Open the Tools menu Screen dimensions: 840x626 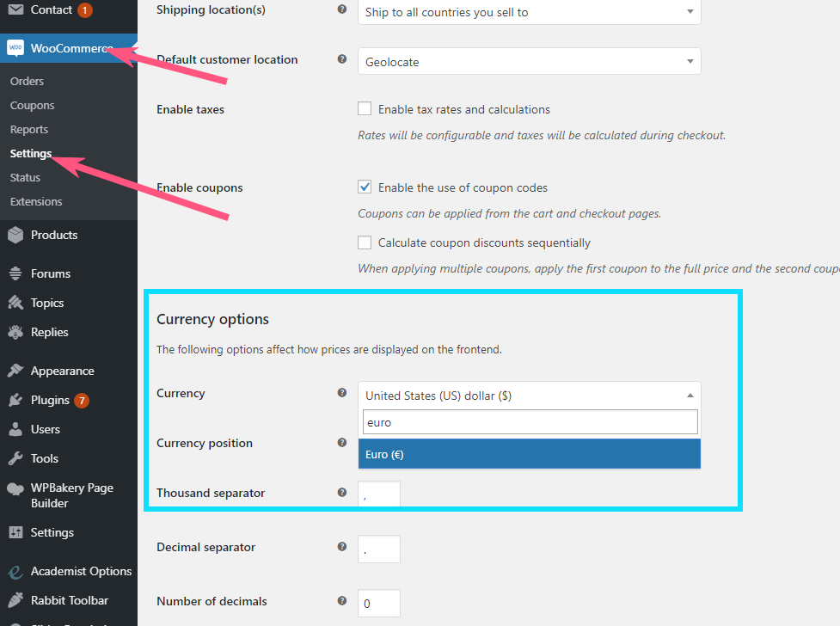(45, 459)
